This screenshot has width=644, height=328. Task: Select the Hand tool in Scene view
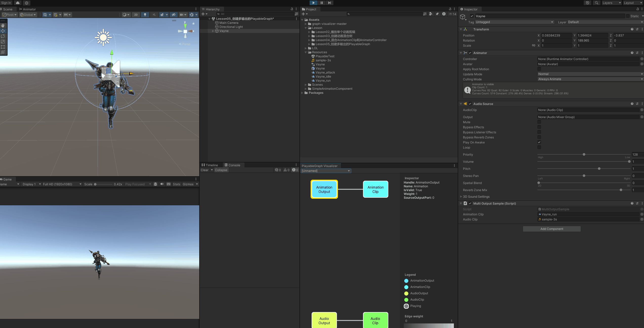3,26
